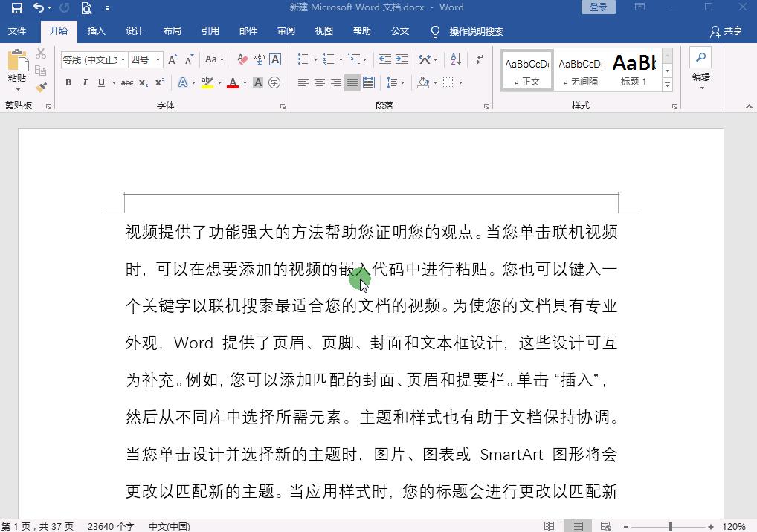Click the Sort icon in Paragraph group
This screenshot has height=532, width=757.
tap(456, 59)
